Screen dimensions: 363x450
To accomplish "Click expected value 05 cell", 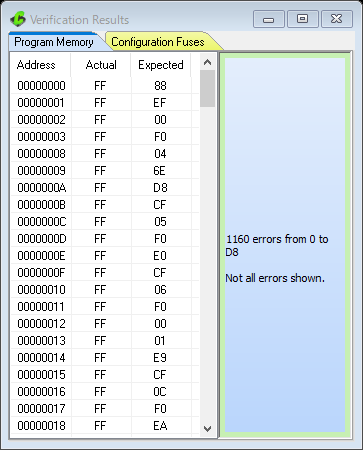I will coord(160,222).
